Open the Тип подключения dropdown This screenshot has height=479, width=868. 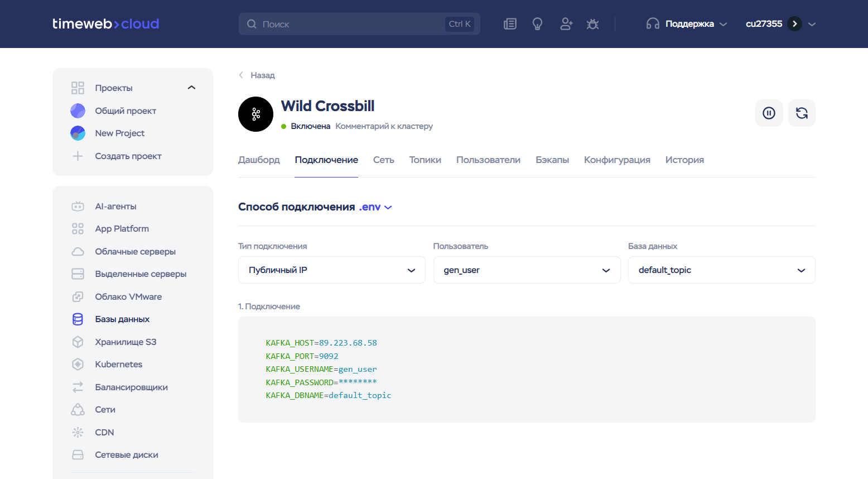(x=331, y=270)
